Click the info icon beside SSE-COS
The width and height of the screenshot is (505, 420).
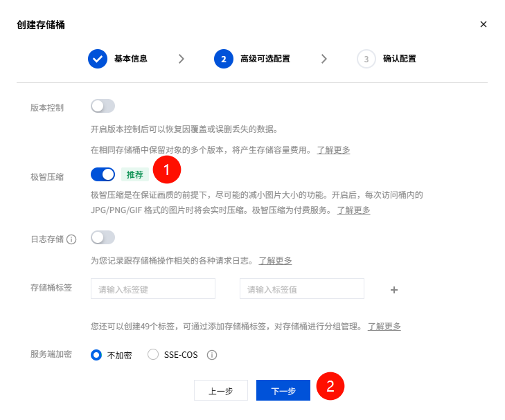pyautogui.click(x=212, y=355)
